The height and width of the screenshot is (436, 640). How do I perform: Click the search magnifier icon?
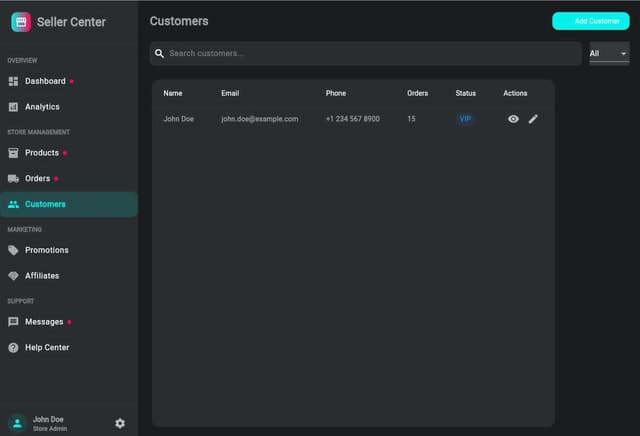[160, 53]
